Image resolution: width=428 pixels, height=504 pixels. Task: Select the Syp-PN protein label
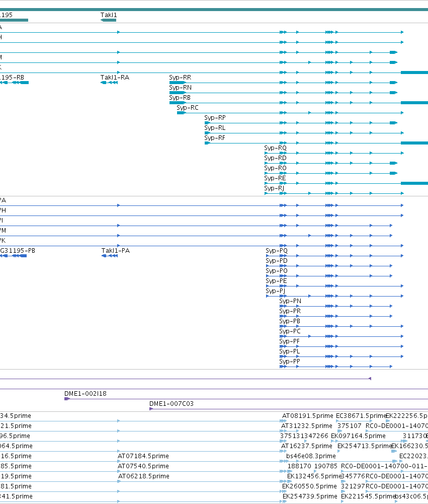coord(290,301)
